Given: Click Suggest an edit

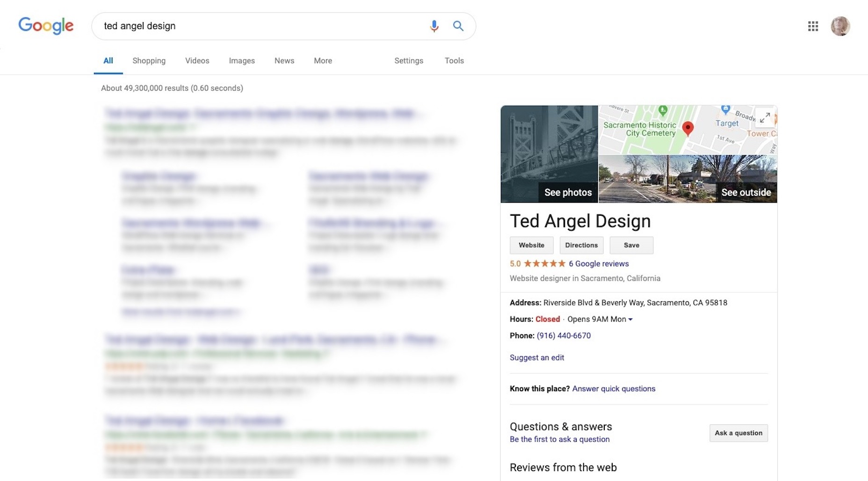Looking at the screenshot, I should [537, 357].
